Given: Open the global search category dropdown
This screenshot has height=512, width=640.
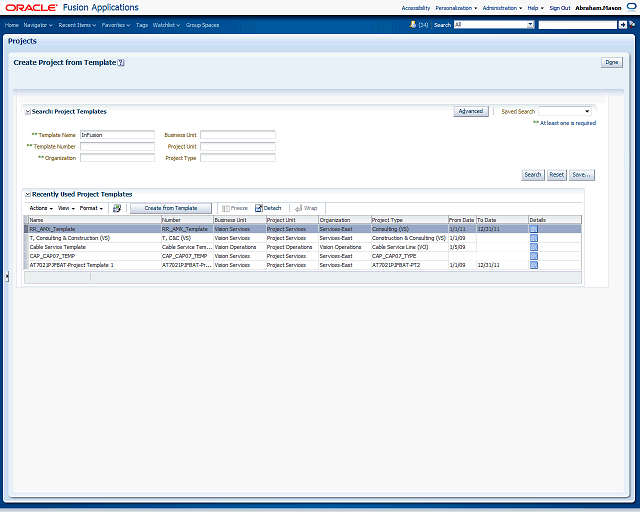Looking at the screenshot, I should pyautogui.click(x=494, y=24).
